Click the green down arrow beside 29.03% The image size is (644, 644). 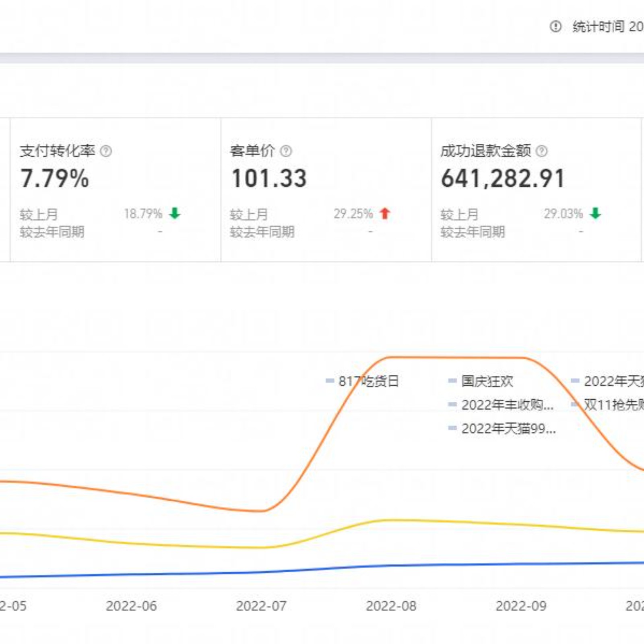pyautogui.click(x=595, y=213)
